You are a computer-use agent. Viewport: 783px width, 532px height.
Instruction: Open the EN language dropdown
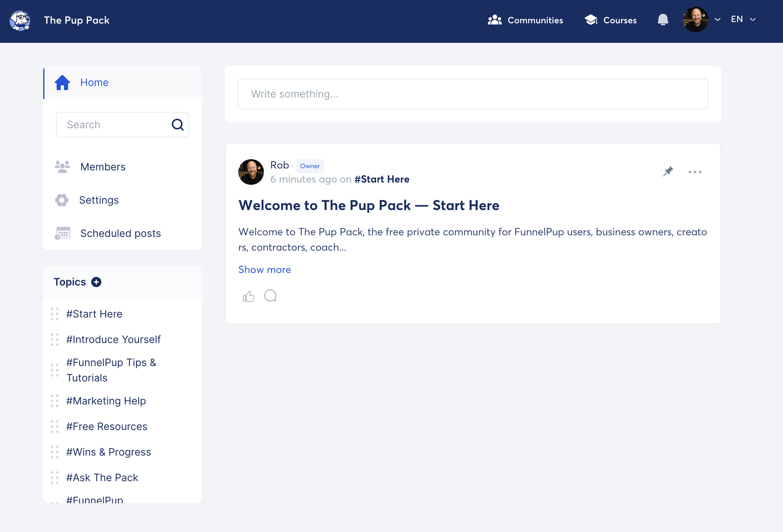pos(743,19)
